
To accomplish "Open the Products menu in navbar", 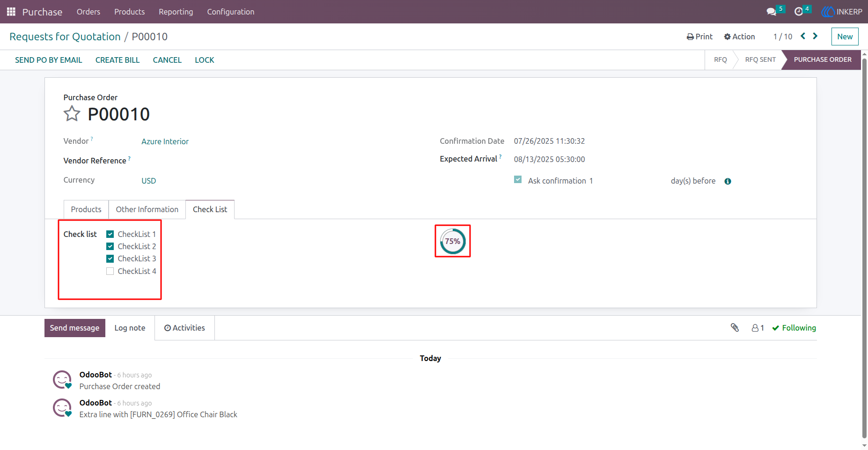I will tap(130, 12).
